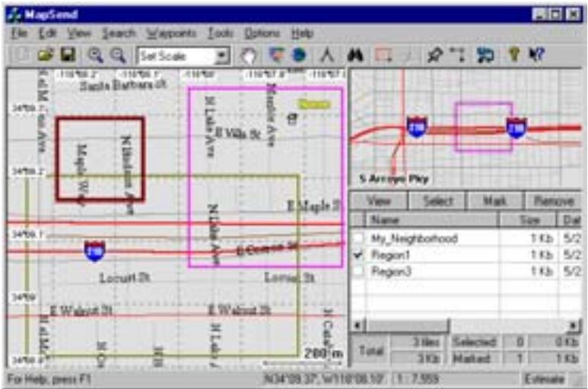Open the Waypoints menu

pyautogui.click(x=171, y=33)
